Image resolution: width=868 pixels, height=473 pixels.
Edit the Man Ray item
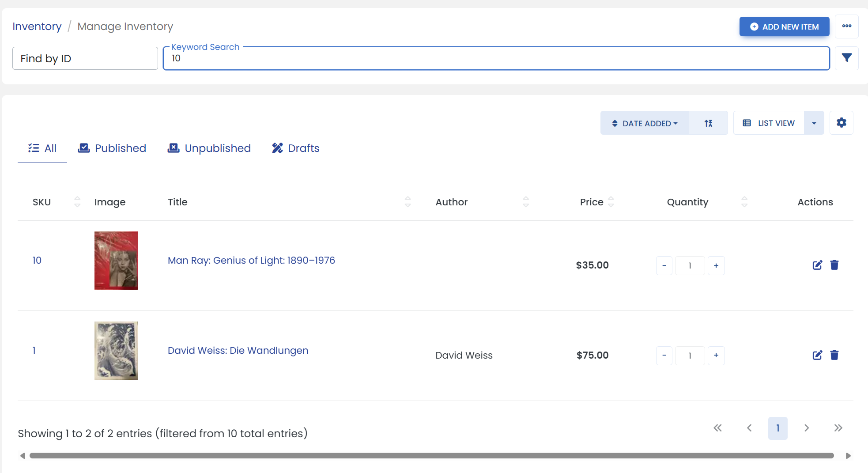pos(817,265)
